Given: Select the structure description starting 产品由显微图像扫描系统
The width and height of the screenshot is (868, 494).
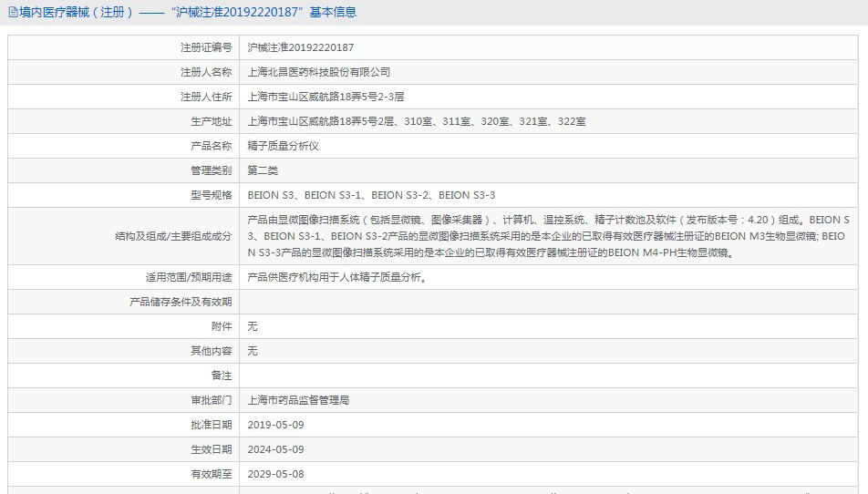Looking at the screenshot, I should point(548,236).
